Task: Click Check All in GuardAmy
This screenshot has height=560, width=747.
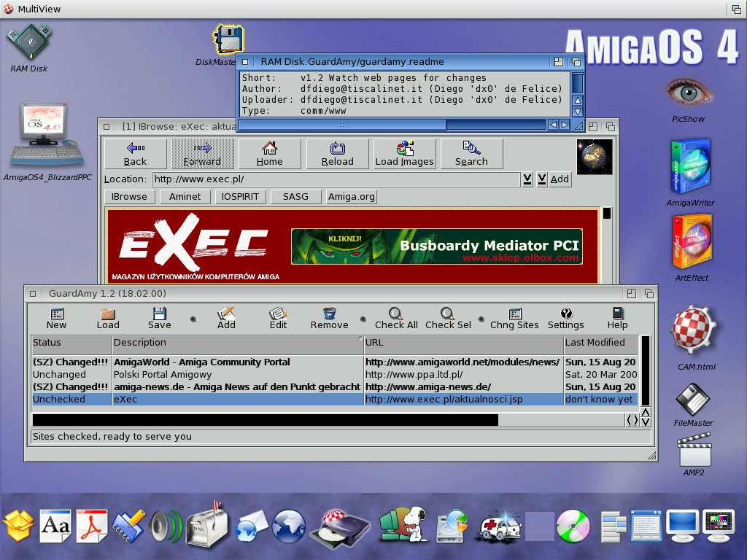Action: point(396,319)
